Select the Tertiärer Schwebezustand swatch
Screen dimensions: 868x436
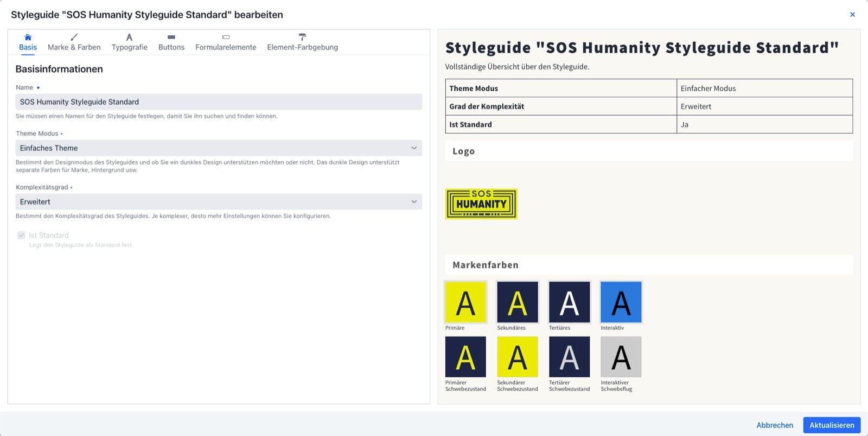(x=569, y=357)
